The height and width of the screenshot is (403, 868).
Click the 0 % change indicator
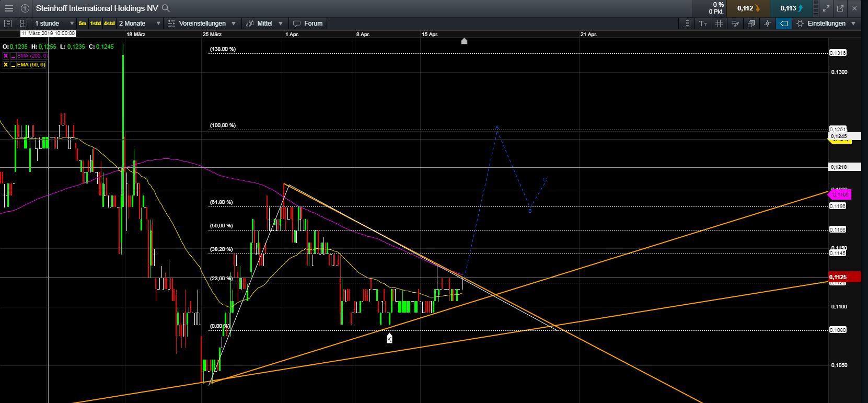719,5
